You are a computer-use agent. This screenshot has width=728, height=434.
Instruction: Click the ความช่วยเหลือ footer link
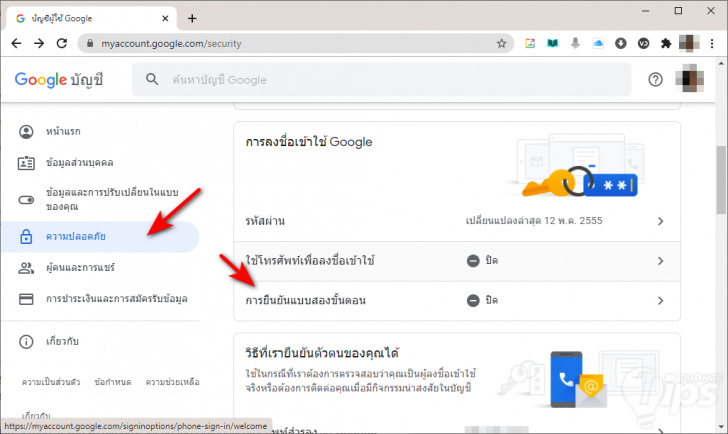173,382
